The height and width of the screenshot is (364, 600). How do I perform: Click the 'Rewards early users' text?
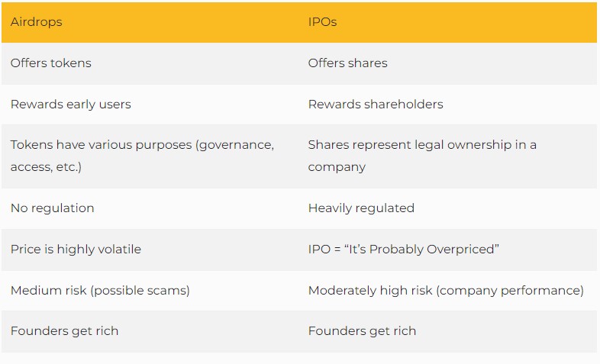click(x=71, y=105)
